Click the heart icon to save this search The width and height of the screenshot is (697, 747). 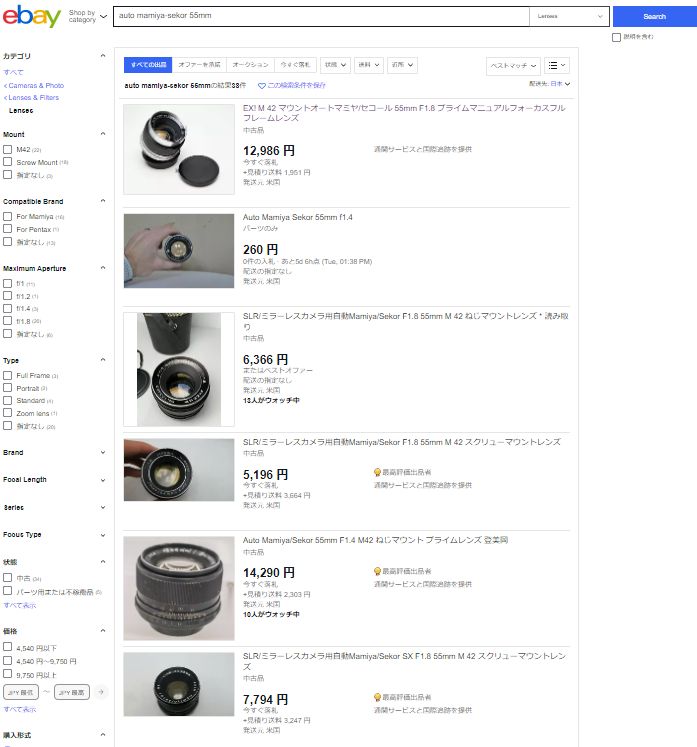262,86
